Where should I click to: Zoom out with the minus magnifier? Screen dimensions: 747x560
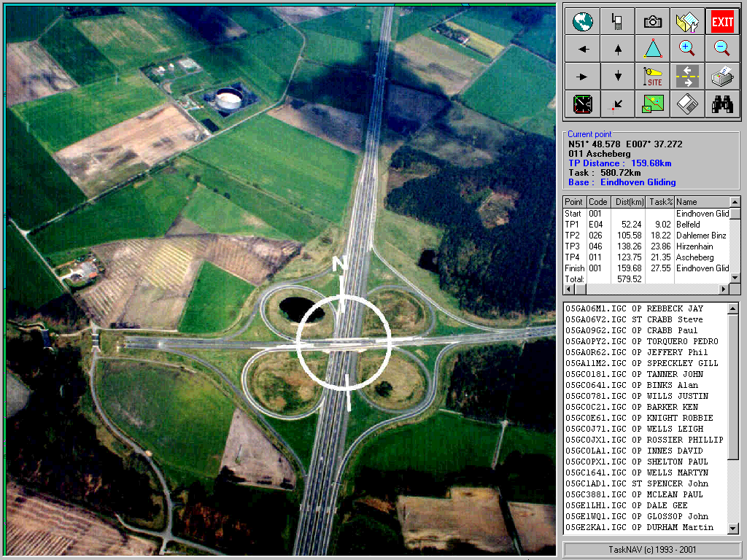pos(722,49)
